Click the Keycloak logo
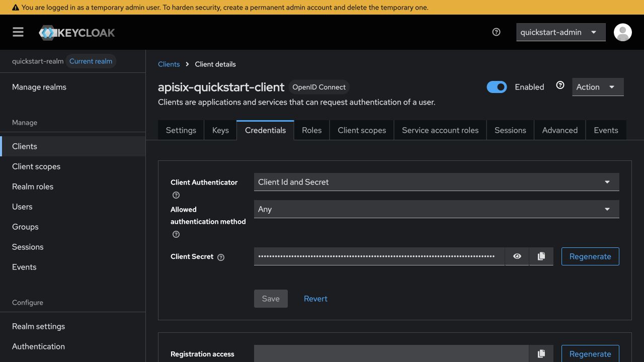The width and height of the screenshot is (644, 362). pos(77,33)
